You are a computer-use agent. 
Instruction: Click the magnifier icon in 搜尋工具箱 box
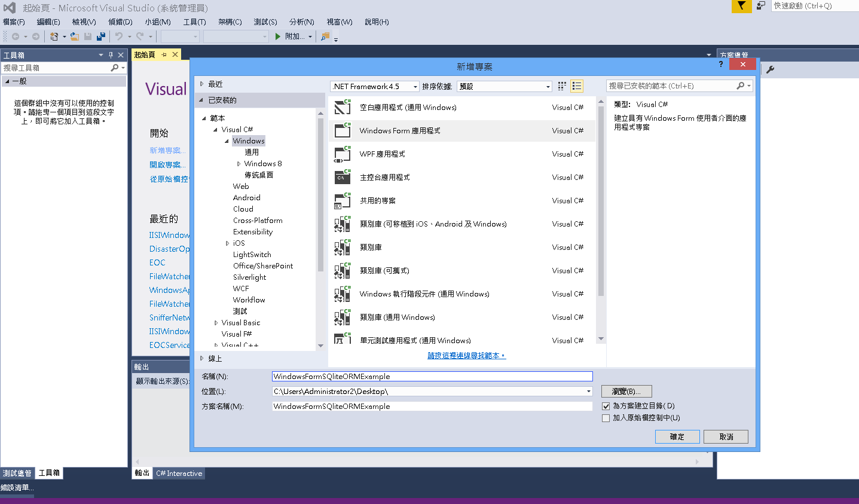pyautogui.click(x=115, y=68)
